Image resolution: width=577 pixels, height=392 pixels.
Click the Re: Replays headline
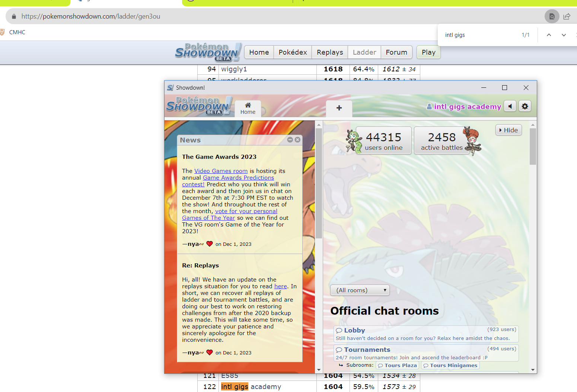(200, 266)
